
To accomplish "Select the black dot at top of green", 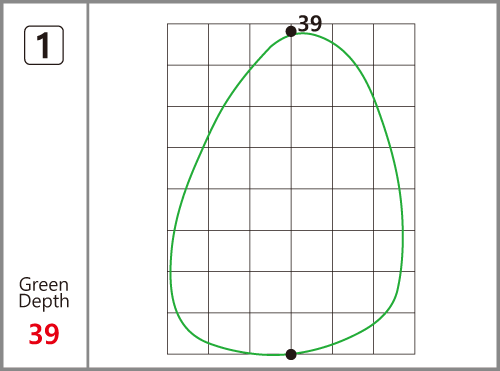I will coord(291,32).
